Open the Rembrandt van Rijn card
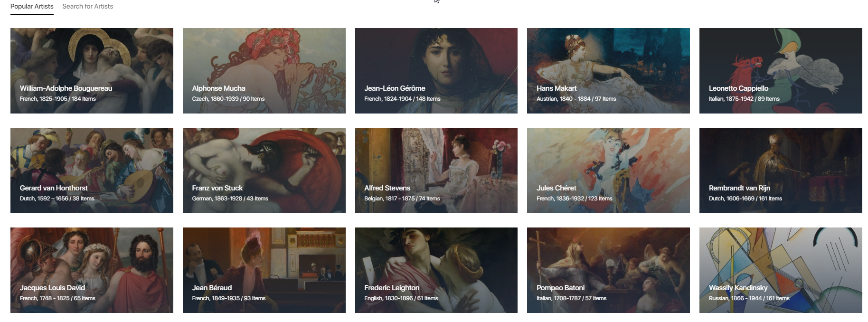The image size is (868, 322). tap(781, 170)
